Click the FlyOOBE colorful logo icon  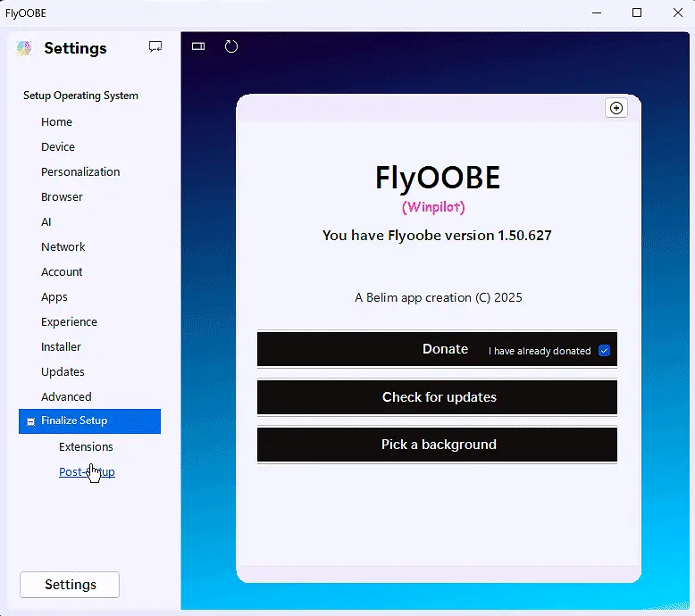(x=24, y=48)
